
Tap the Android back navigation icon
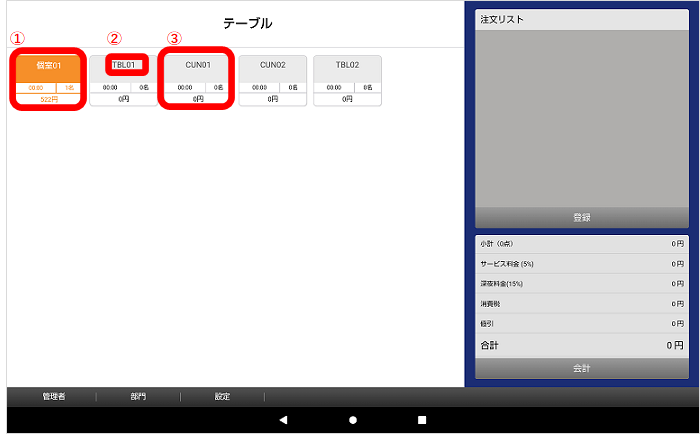point(283,420)
